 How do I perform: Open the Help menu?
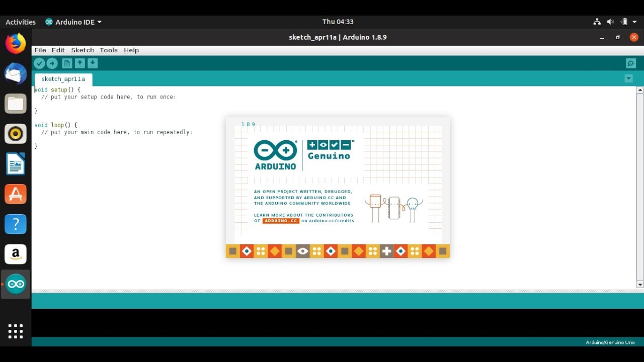point(131,50)
